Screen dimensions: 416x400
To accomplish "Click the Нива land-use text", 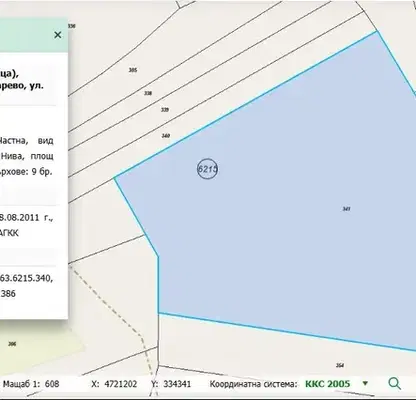I will [x=12, y=156].
